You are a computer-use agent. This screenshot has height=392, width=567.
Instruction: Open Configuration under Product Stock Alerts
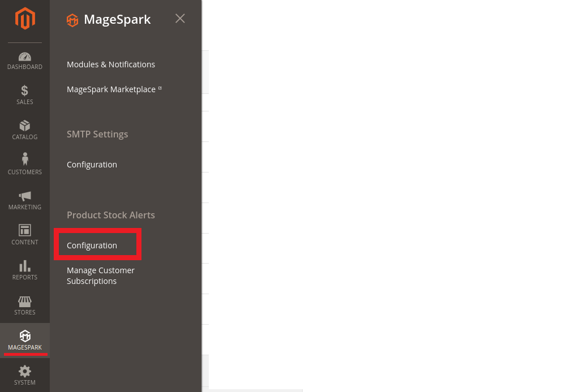tap(92, 245)
